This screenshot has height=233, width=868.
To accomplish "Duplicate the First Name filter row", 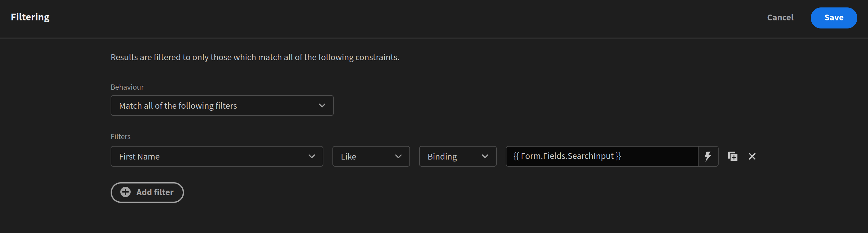I will [732, 156].
